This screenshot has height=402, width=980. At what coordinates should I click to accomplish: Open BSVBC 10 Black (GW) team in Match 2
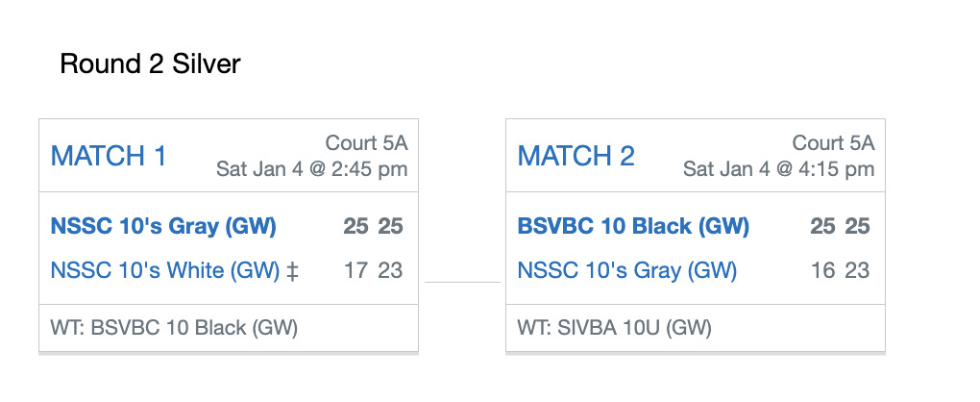coord(633,226)
